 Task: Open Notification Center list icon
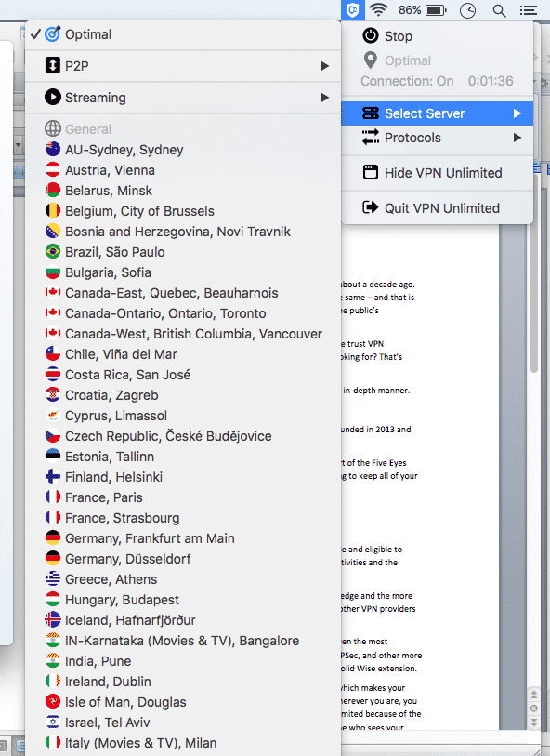(x=529, y=10)
